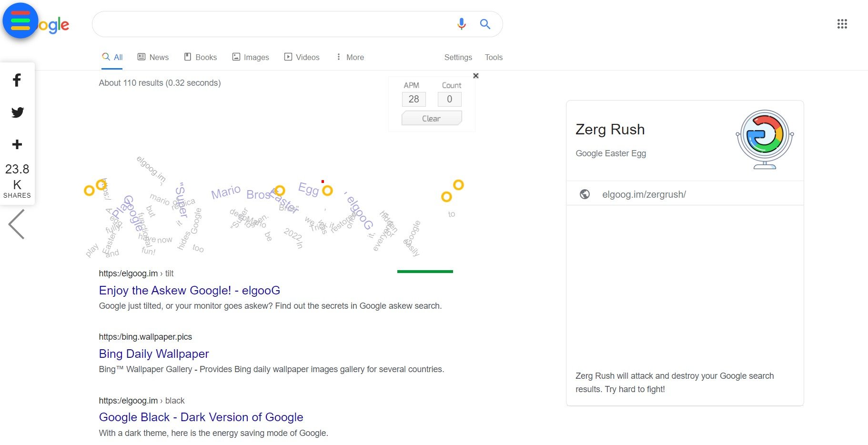Open more share options plus icon
Viewport: 868px width, 445px height.
point(17,144)
